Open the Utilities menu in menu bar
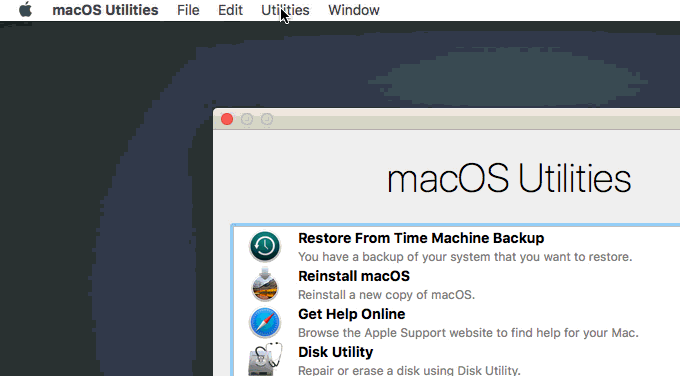The width and height of the screenshot is (680, 376). click(285, 10)
